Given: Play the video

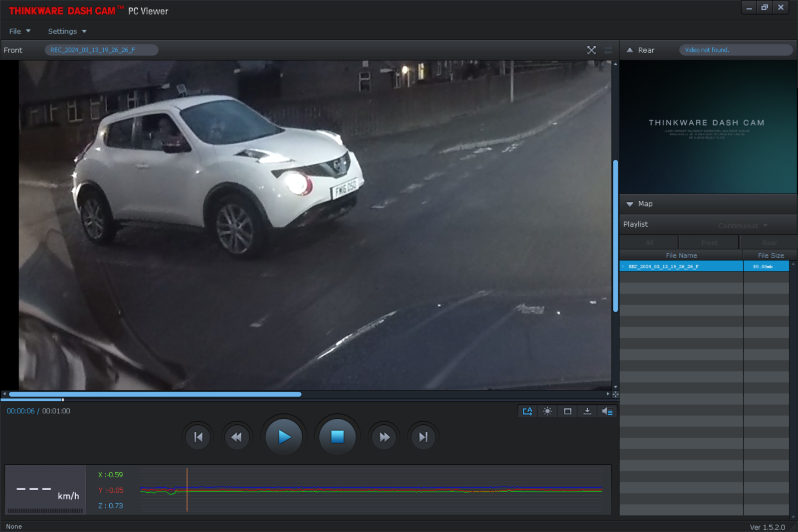Looking at the screenshot, I should (284, 437).
